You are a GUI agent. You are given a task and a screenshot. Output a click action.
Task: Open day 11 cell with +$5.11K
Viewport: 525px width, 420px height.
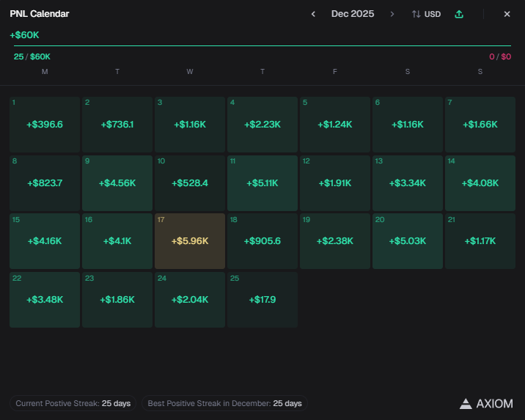pos(262,183)
